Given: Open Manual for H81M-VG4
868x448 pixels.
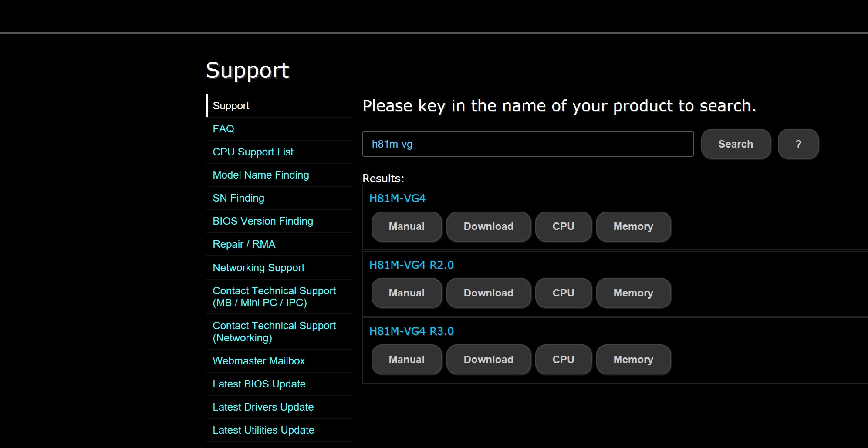Looking at the screenshot, I should coord(407,226).
